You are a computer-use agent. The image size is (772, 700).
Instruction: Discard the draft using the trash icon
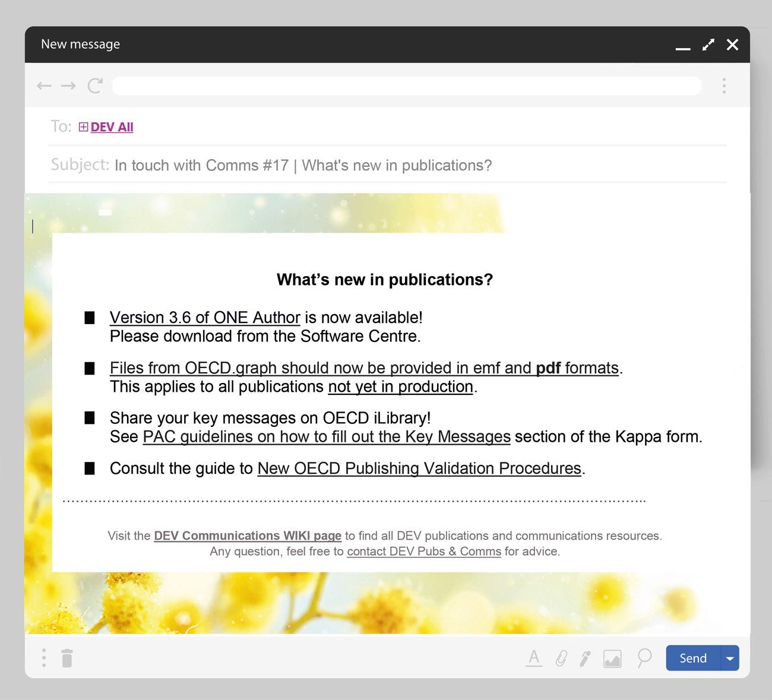[67, 658]
